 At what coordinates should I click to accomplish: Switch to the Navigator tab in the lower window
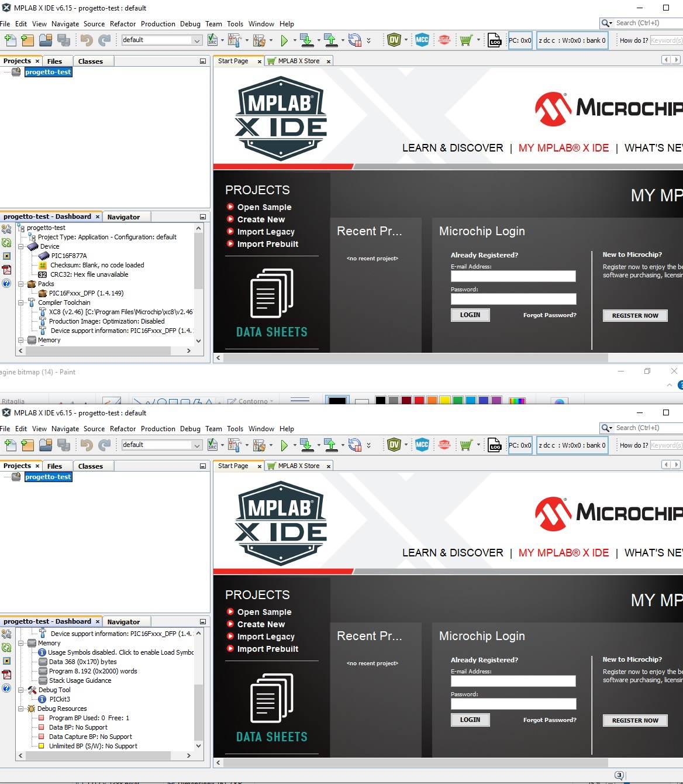pyautogui.click(x=123, y=622)
